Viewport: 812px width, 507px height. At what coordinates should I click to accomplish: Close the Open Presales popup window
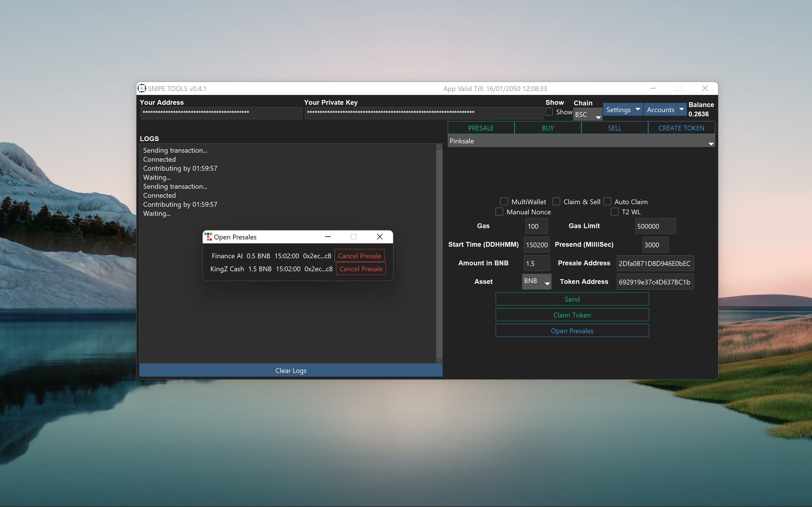pyautogui.click(x=379, y=237)
